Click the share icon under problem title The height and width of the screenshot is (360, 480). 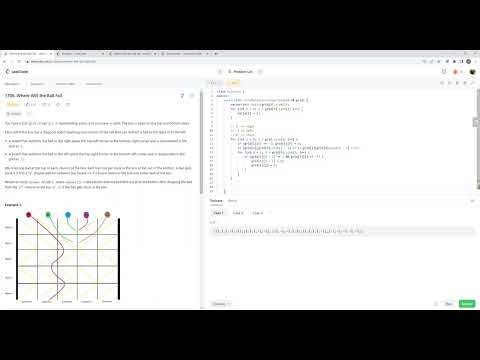[x=68, y=105]
